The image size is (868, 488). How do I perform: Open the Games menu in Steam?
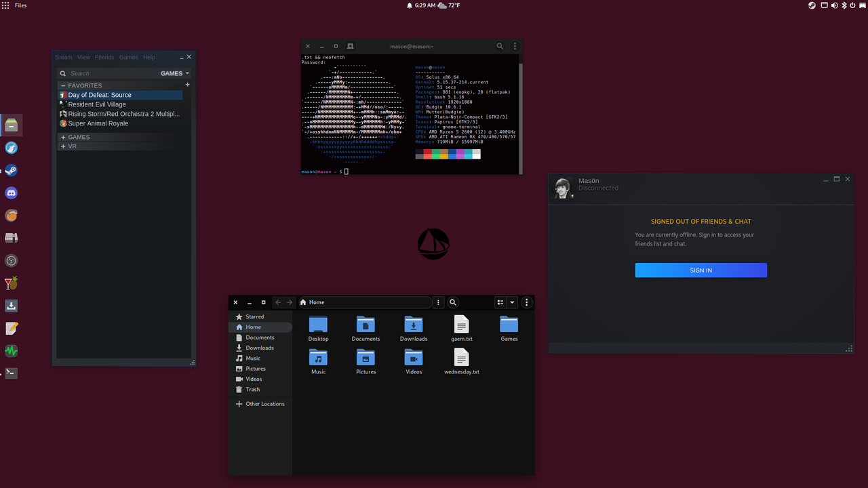point(128,58)
